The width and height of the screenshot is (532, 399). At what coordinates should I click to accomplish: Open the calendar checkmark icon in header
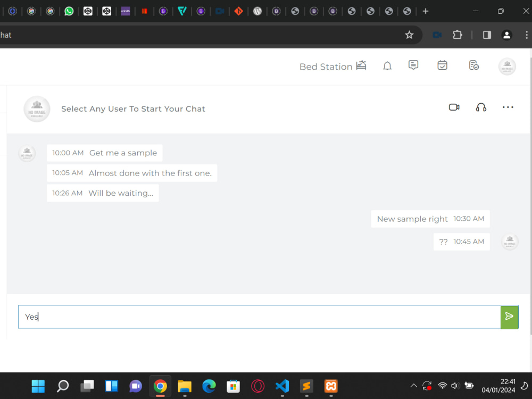[442, 65]
